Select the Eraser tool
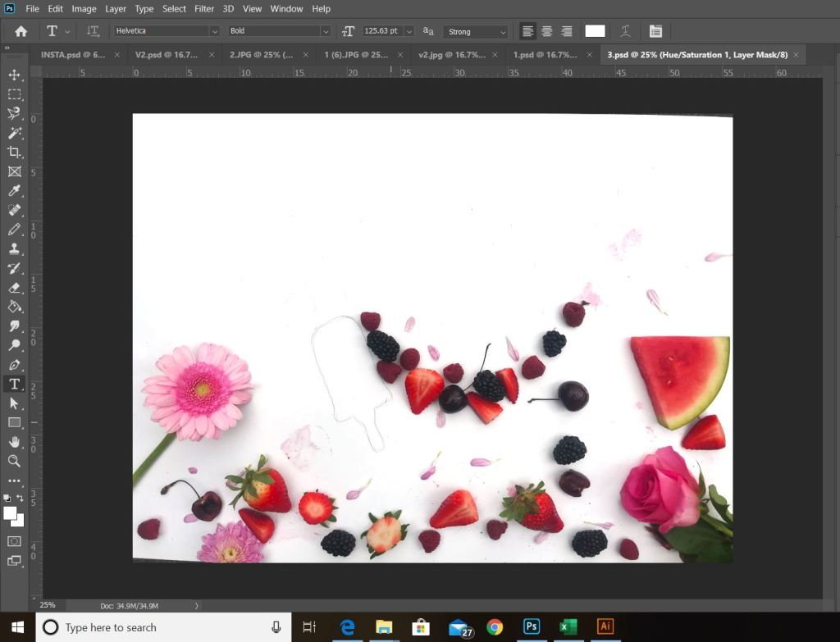Screen dimensions: 840x642 tap(14, 288)
